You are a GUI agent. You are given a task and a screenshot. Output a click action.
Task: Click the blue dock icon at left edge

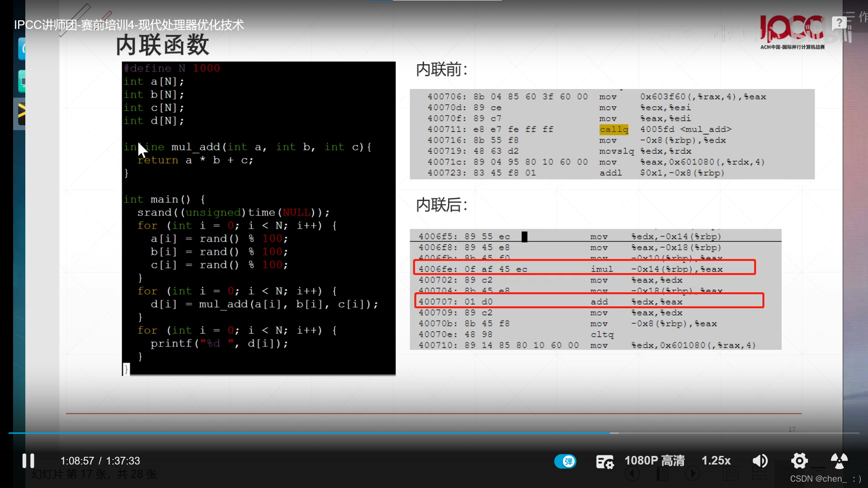tap(22, 49)
